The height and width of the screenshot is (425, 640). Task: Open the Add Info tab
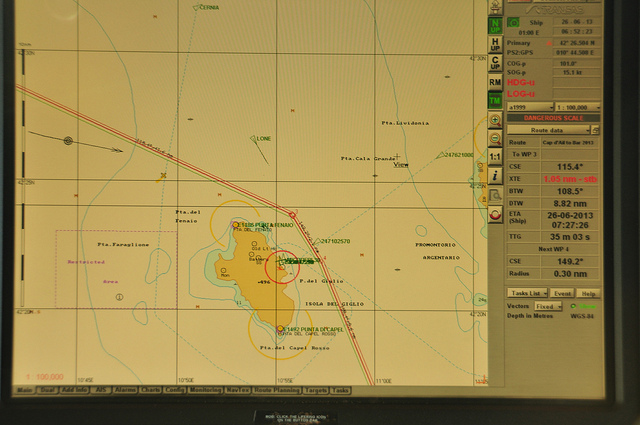[74, 390]
